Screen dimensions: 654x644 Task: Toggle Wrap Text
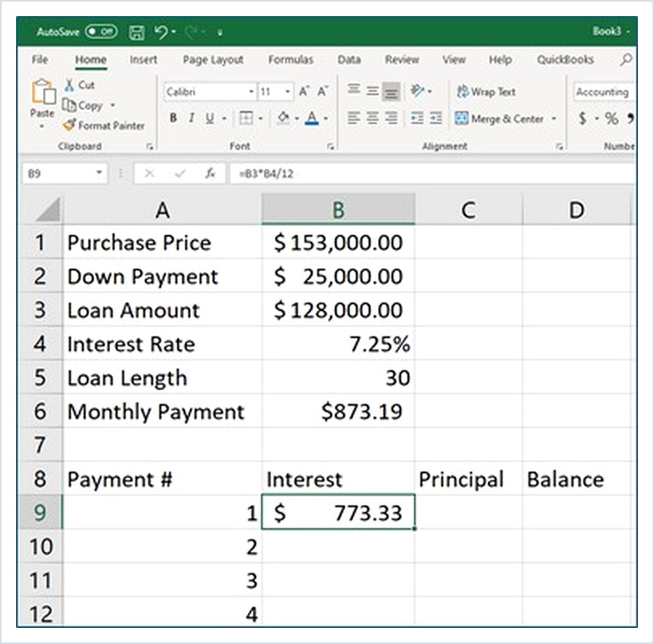[x=486, y=92]
